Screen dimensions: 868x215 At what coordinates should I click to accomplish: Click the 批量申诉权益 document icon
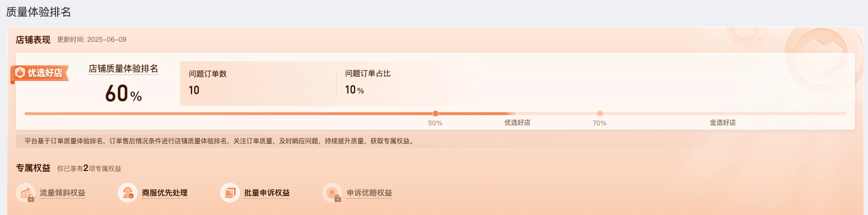coord(230,193)
